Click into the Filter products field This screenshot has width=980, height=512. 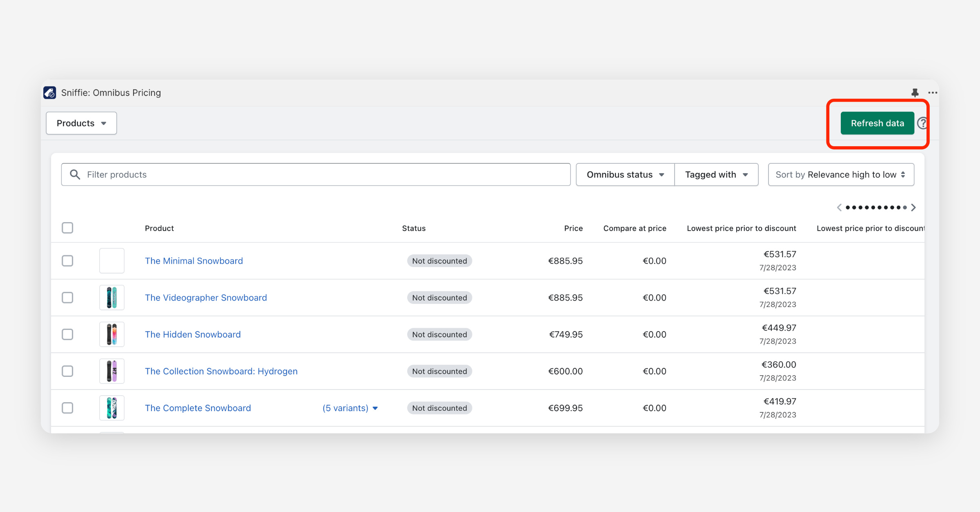(x=323, y=175)
